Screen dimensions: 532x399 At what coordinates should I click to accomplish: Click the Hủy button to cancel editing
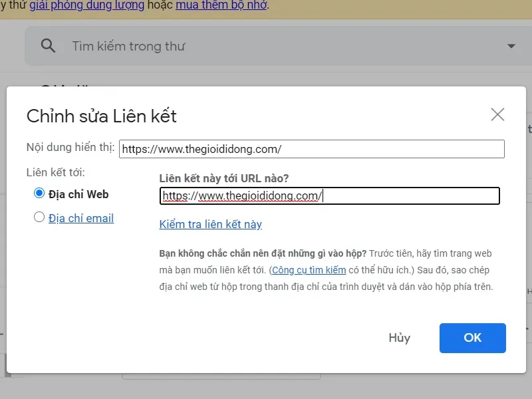click(400, 338)
